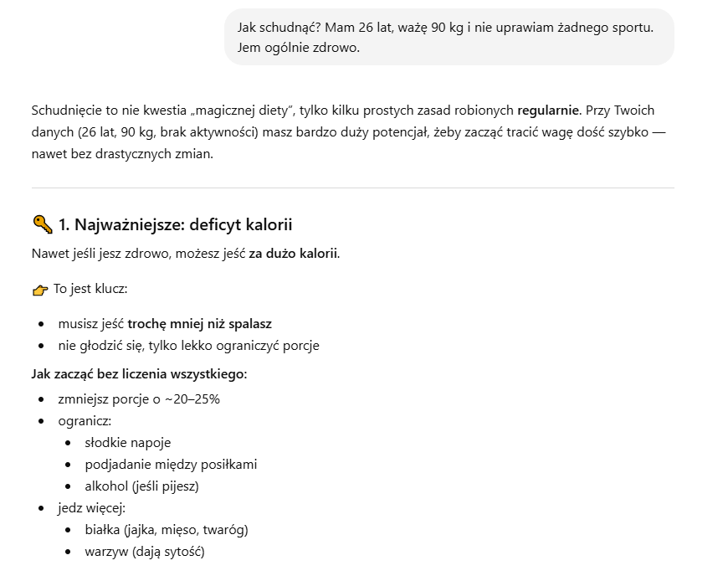This screenshot has width=728, height=581.
Task: Click the bold text "za dużo kalorii"
Action: point(293,254)
